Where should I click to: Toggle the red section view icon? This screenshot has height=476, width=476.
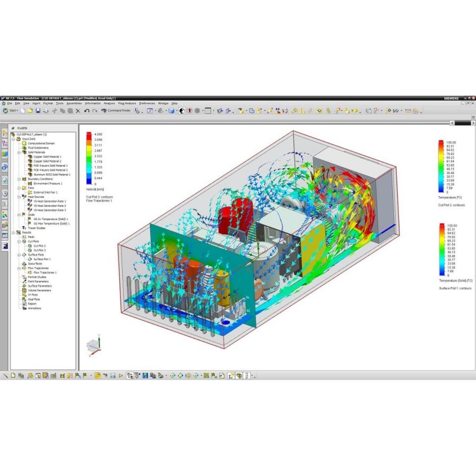[190, 111]
